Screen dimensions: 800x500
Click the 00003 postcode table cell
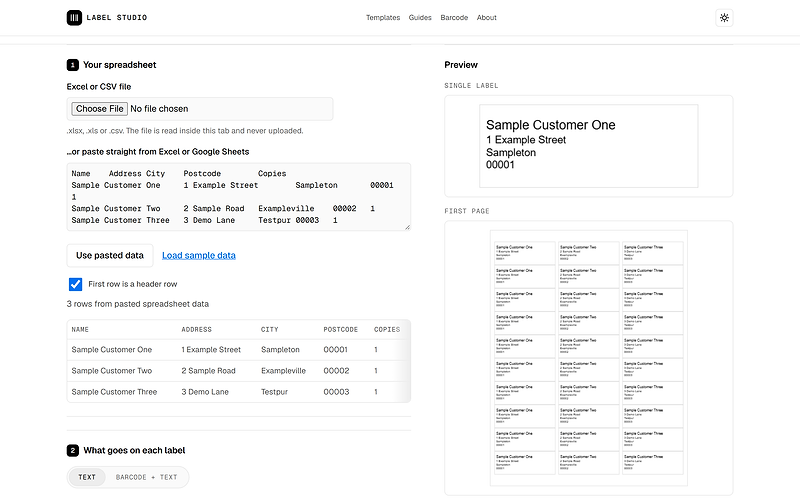point(336,392)
